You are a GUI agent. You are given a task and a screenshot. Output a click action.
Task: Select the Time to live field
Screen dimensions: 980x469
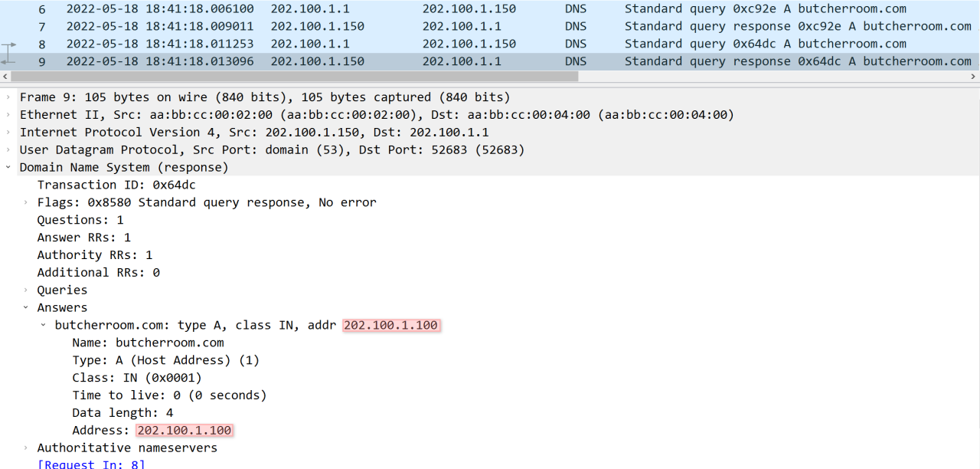coord(169,395)
